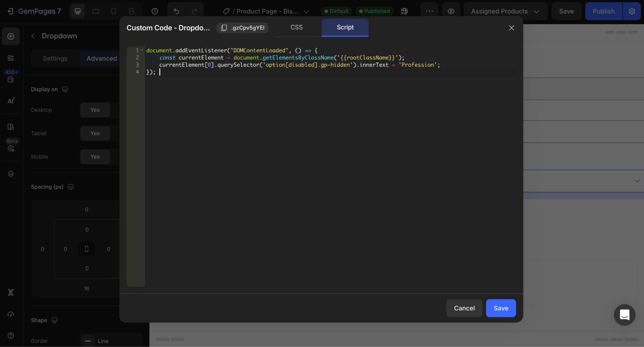Go back from Dropdown panel

click(x=33, y=36)
